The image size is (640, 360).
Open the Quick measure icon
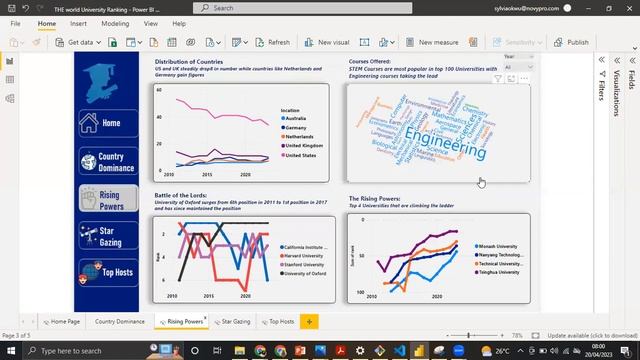click(473, 42)
